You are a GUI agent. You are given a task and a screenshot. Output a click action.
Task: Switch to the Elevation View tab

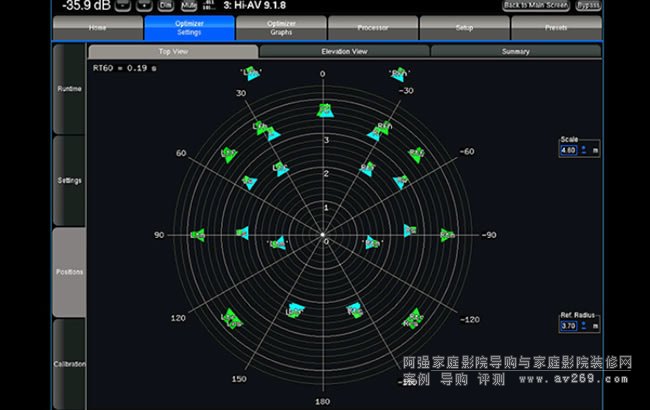(344, 50)
